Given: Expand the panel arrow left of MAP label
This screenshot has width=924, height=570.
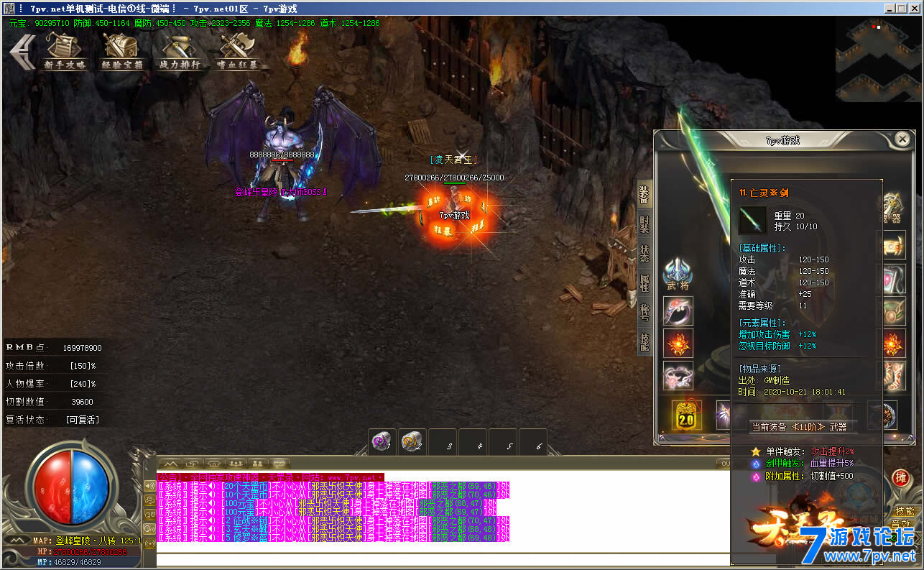Looking at the screenshot, I should pyautogui.click(x=16, y=540).
